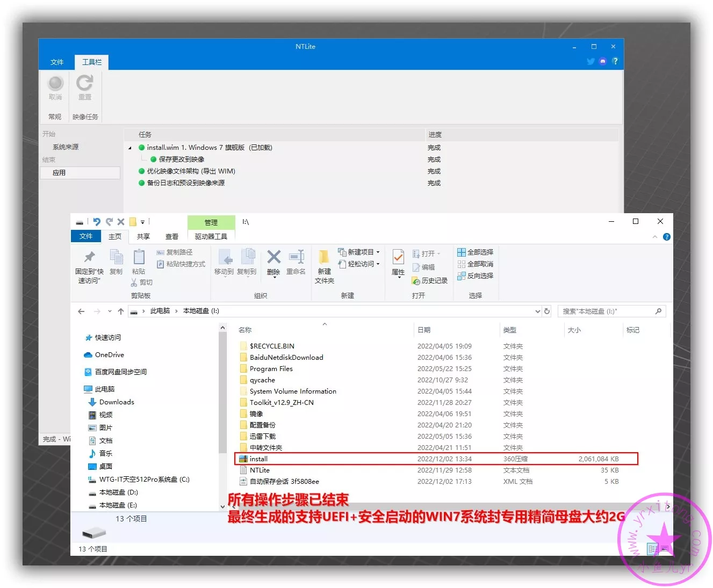713x588 pixels.
Task: Click New folder (新建文件夹) icon
Action: tap(324, 257)
